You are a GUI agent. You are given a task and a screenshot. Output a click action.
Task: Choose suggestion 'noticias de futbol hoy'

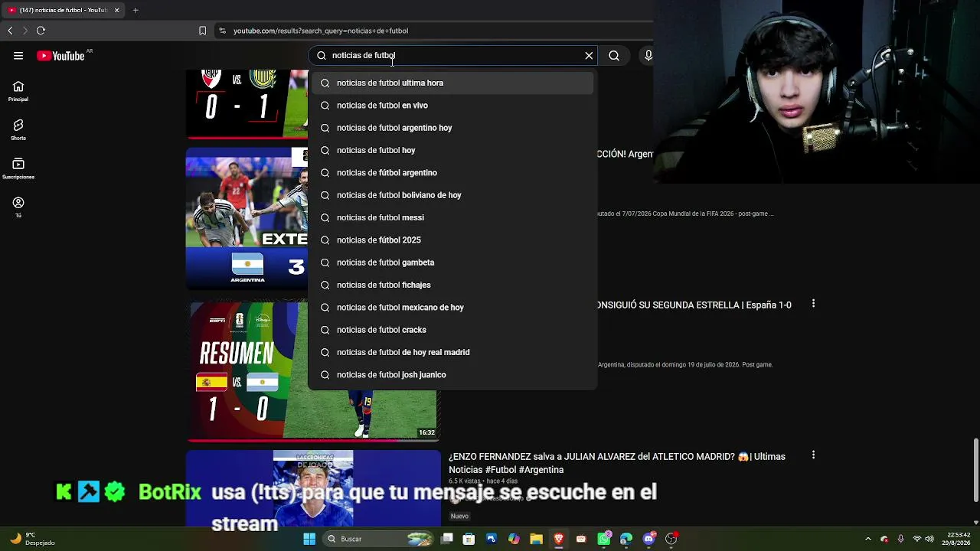coord(452,150)
